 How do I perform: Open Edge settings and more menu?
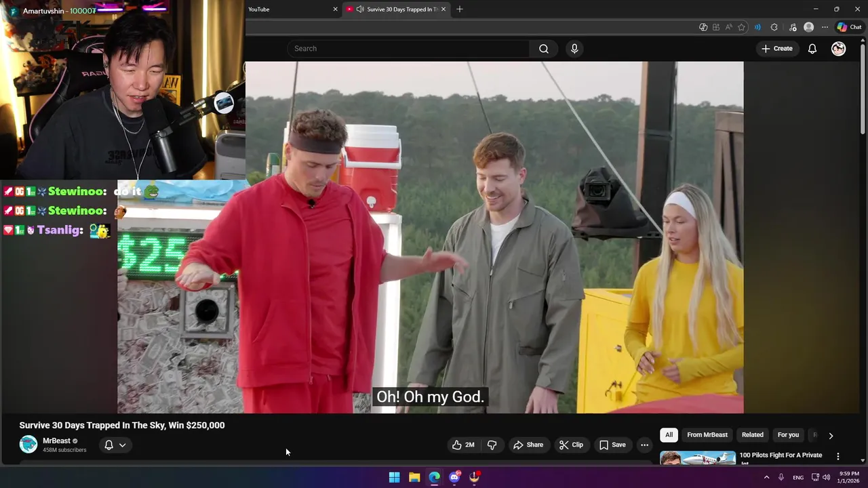825,27
